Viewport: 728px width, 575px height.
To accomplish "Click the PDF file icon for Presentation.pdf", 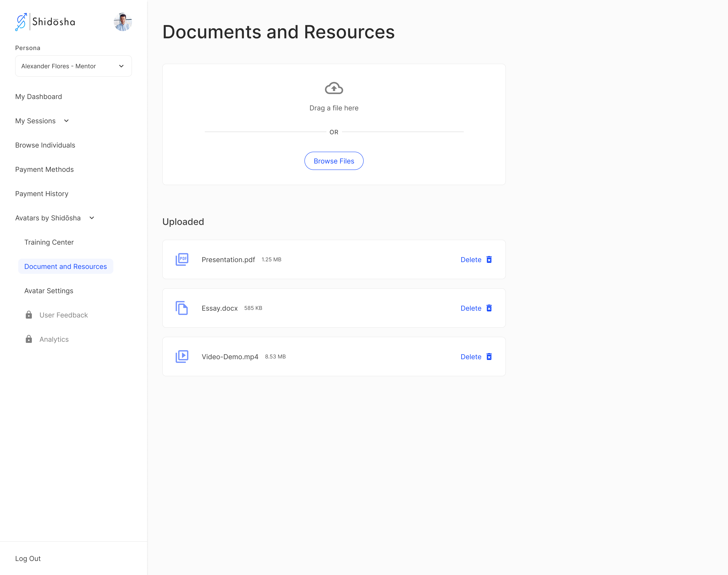I will coord(182,259).
